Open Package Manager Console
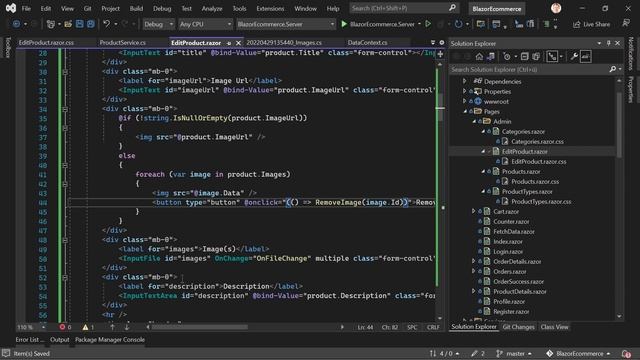 [110, 340]
